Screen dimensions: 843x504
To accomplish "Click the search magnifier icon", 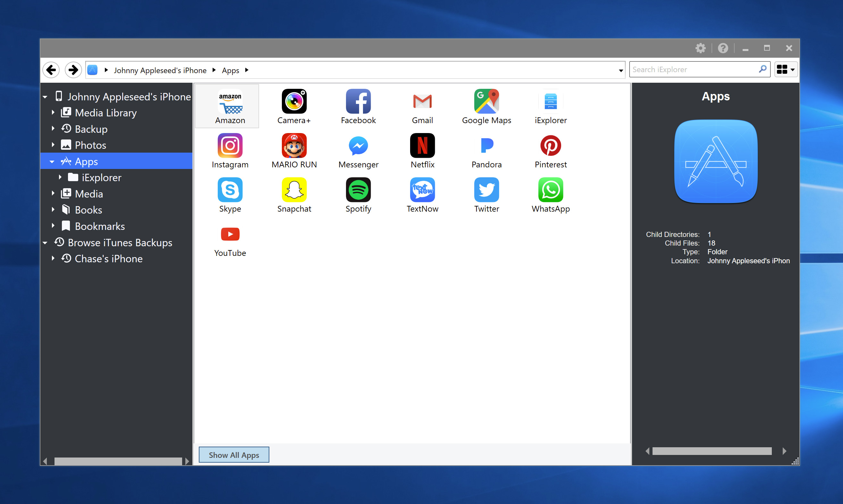I will pos(763,69).
